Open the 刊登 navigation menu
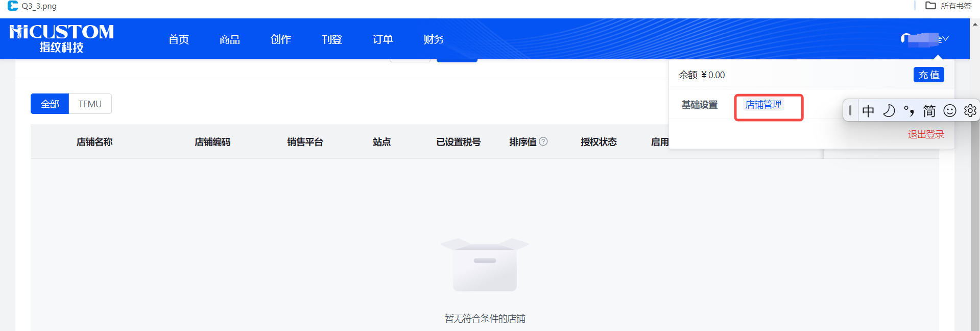The height and width of the screenshot is (331, 980). 332,39
